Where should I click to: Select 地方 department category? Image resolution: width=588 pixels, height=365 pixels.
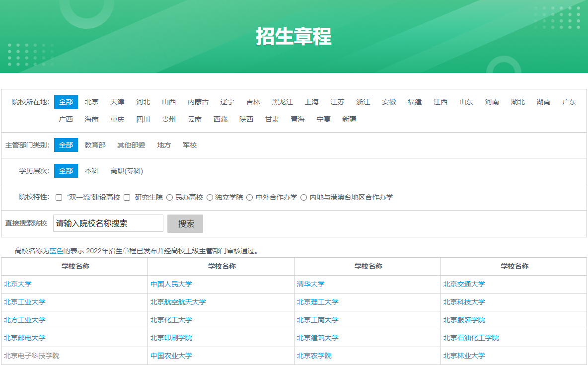pyautogui.click(x=164, y=145)
